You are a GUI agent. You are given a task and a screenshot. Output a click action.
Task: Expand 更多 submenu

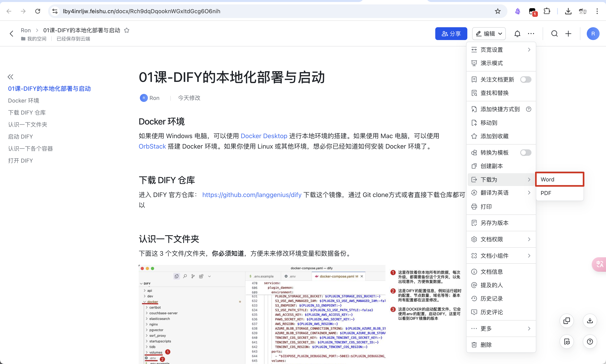click(x=501, y=328)
